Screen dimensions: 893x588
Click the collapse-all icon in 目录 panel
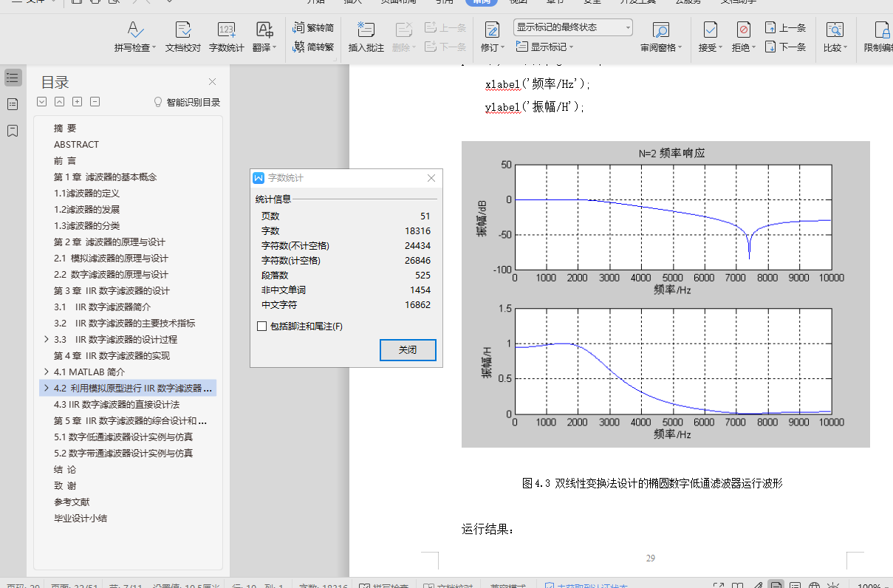(42, 102)
